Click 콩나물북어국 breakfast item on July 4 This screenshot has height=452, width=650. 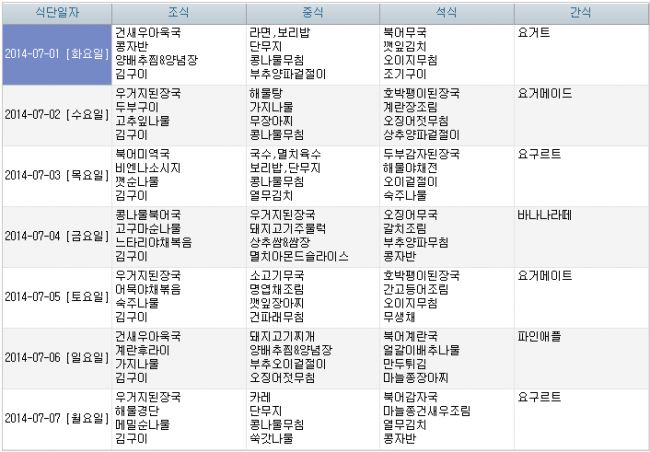(x=149, y=214)
